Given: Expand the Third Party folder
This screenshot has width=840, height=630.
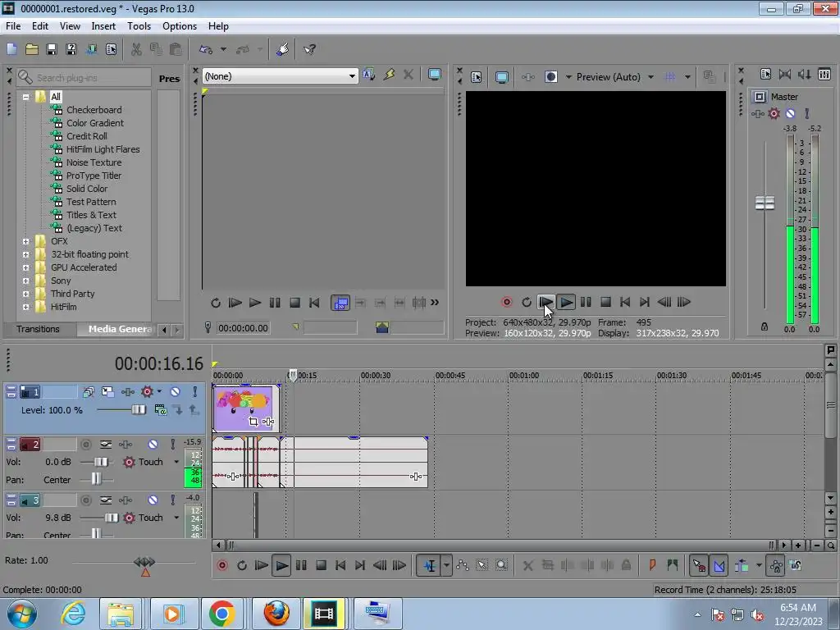Looking at the screenshot, I should click(x=25, y=294).
